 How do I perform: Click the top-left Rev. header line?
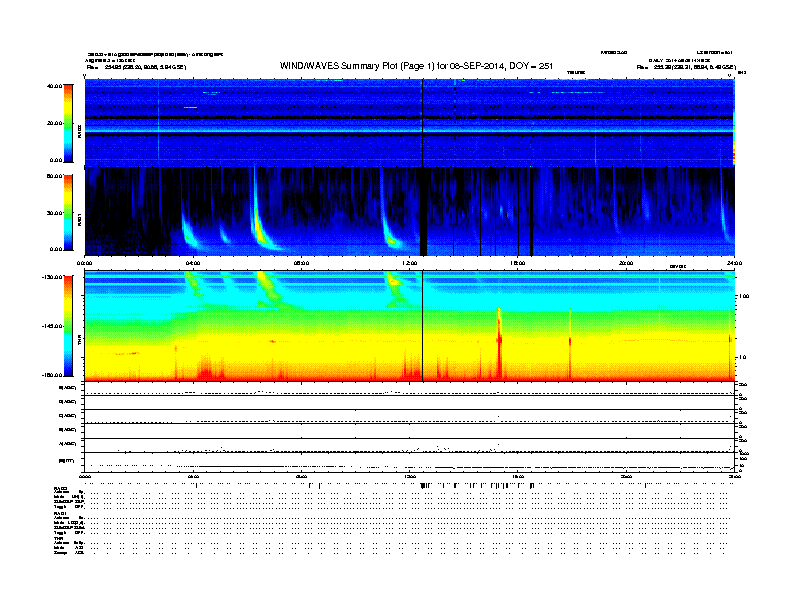tap(136, 67)
